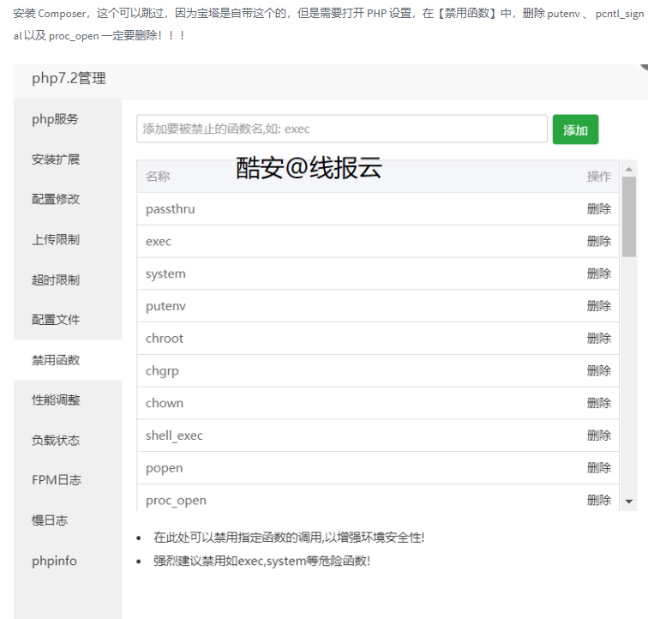Select the putenv name text
This screenshot has height=619, width=672.
[165, 306]
